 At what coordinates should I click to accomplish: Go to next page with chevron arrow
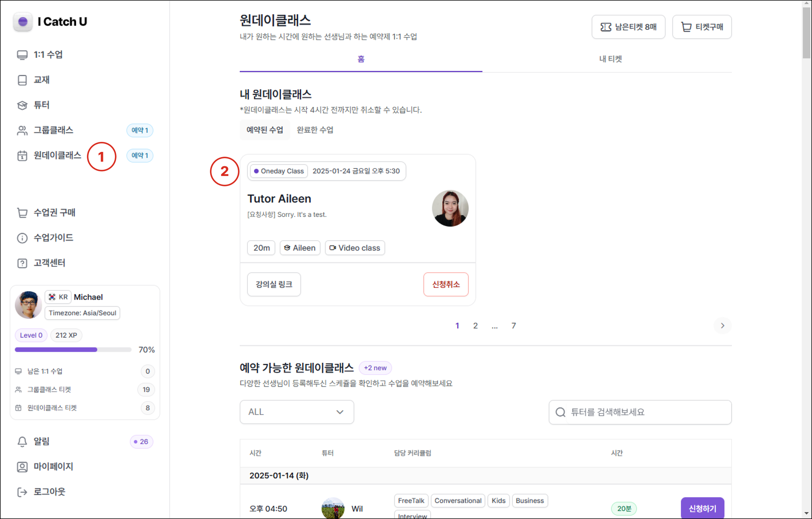tap(722, 326)
